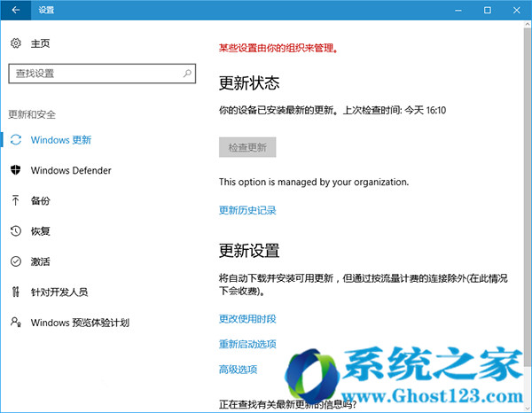Click the 针对开发人员 tools icon
Screen dimensions: 532x413
click(x=16, y=292)
